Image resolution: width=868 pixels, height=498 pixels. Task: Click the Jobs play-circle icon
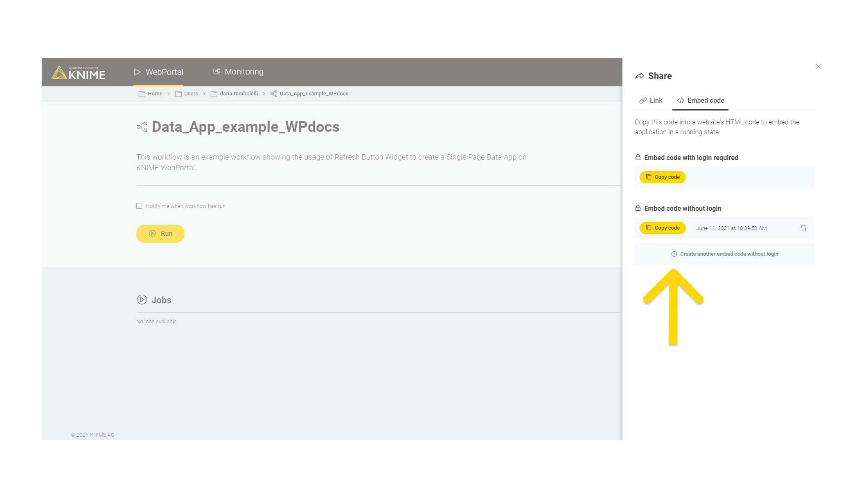point(142,300)
